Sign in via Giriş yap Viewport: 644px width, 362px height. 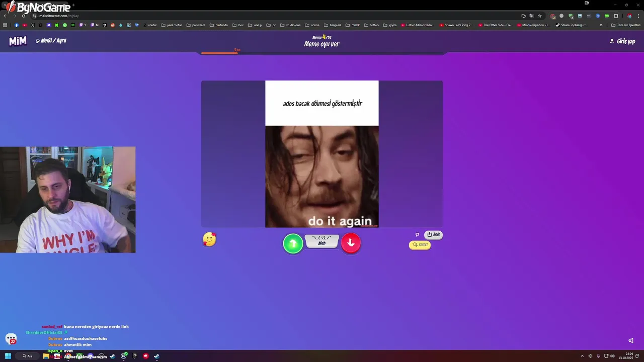coord(622,41)
